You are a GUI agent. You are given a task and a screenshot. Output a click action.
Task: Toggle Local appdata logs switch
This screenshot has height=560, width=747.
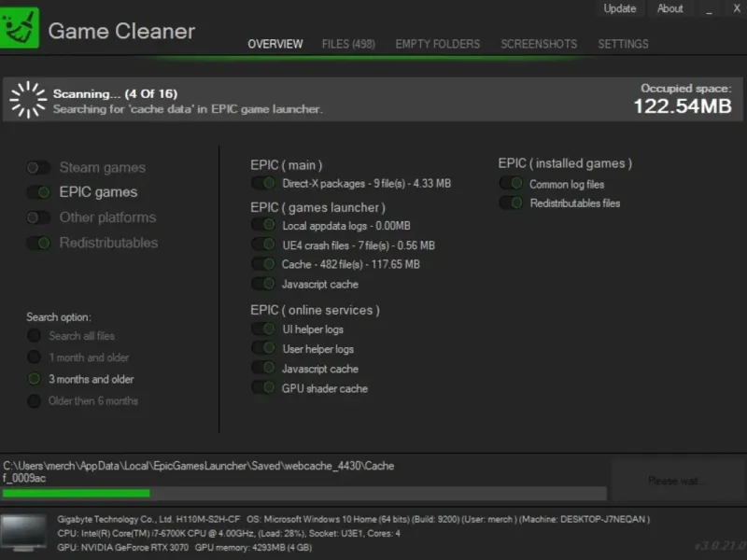(x=263, y=225)
